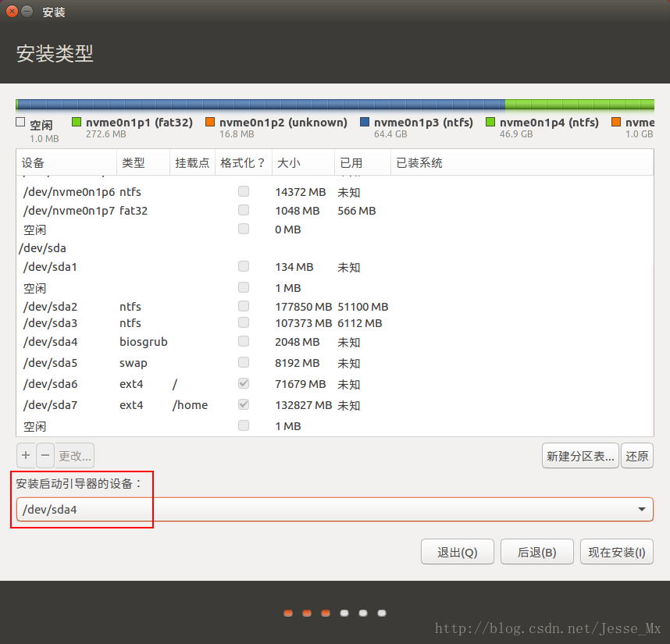Click the 大小 column header
Viewport: 670px width, 644px height.
(303, 162)
